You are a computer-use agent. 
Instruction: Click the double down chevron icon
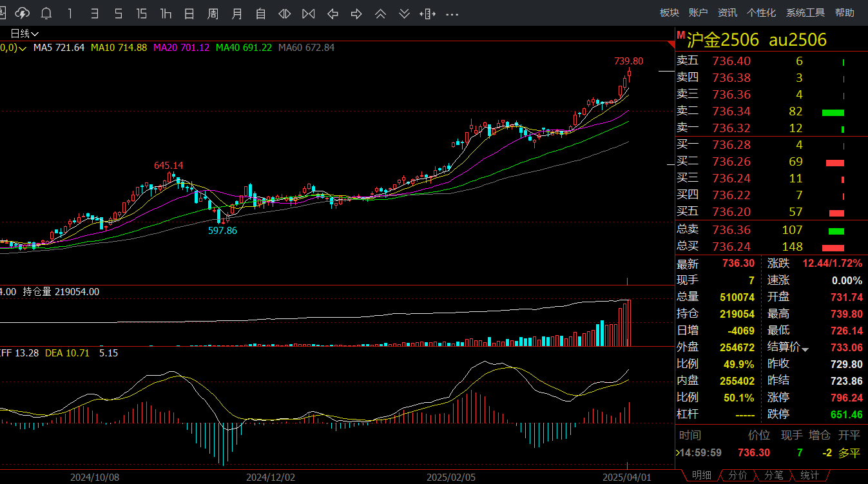point(404,13)
